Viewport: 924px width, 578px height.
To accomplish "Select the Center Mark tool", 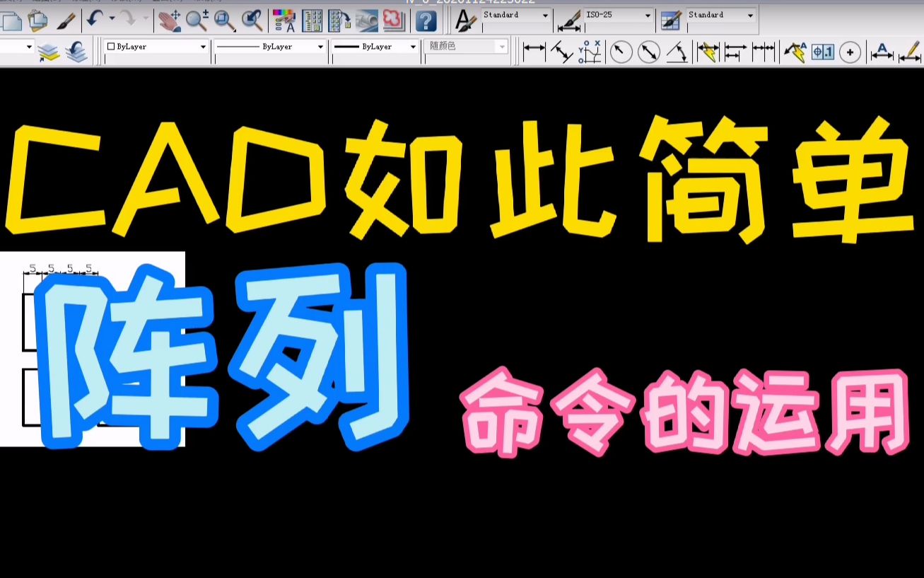I will pyautogui.click(x=850, y=52).
